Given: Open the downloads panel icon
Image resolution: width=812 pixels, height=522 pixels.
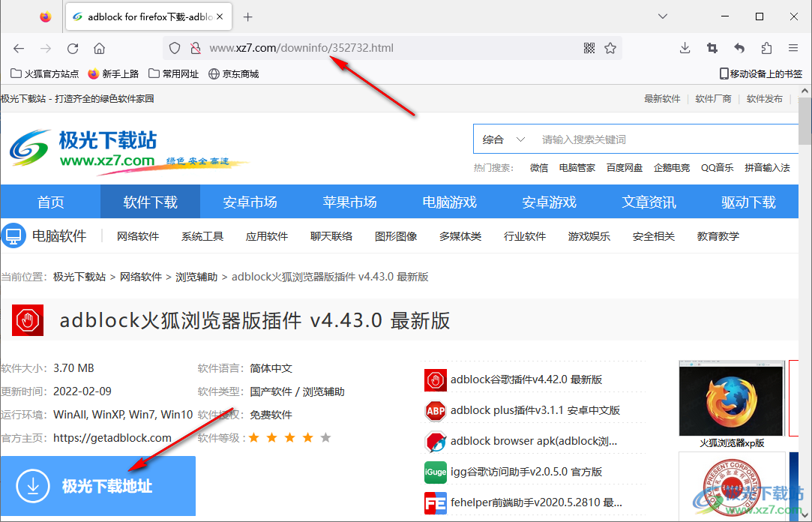Looking at the screenshot, I should pyautogui.click(x=685, y=48).
